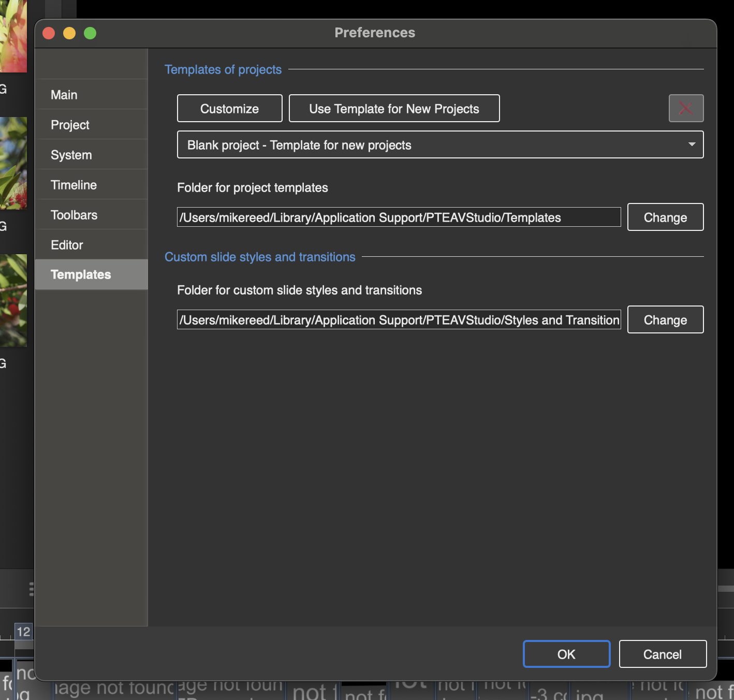Image resolution: width=734 pixels, height=700 pixels.
Task: Minimize Preferences using the yellow button
Action: click(x=69, y=33)
